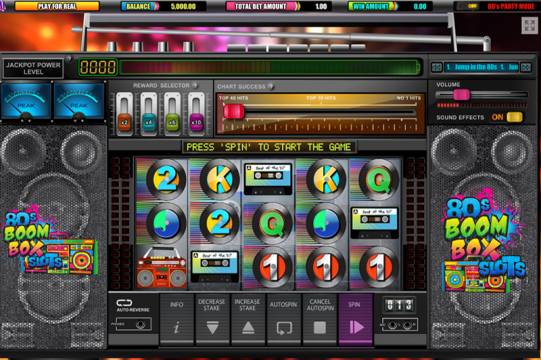Select the x2 reward selector switch
541x360 pixels.
coord(125,114)
